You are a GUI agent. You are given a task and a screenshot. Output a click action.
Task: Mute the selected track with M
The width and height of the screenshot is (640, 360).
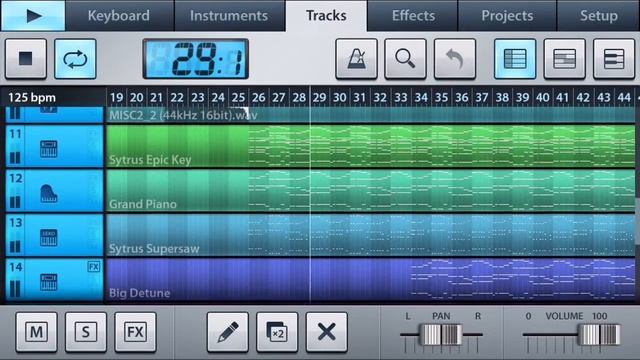(36, 332)
